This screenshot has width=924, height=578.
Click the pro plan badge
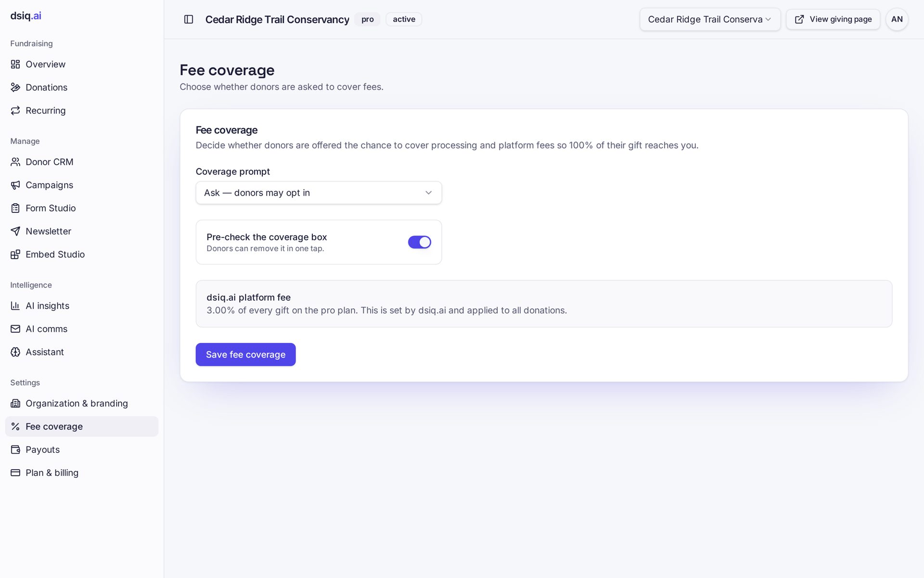tap(368, 19)
